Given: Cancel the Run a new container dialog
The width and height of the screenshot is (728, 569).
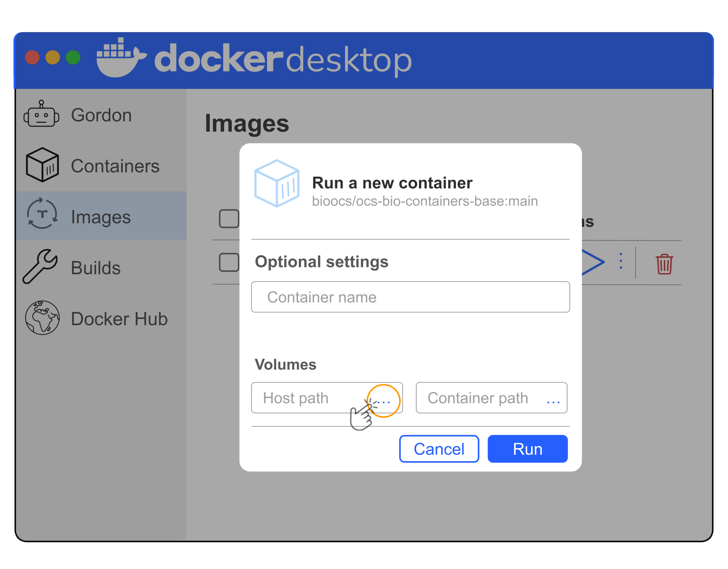Looking at the screenshot, I should pyautogui.click(x=439, y=449).
